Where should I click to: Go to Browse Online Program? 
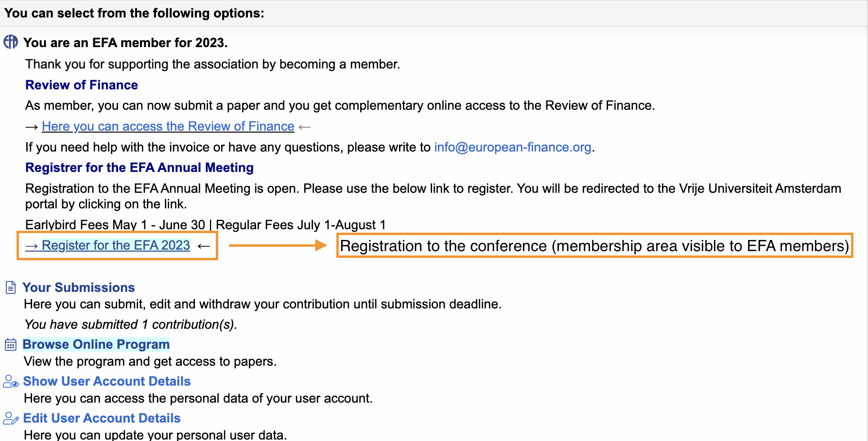[x=96, y=344]
